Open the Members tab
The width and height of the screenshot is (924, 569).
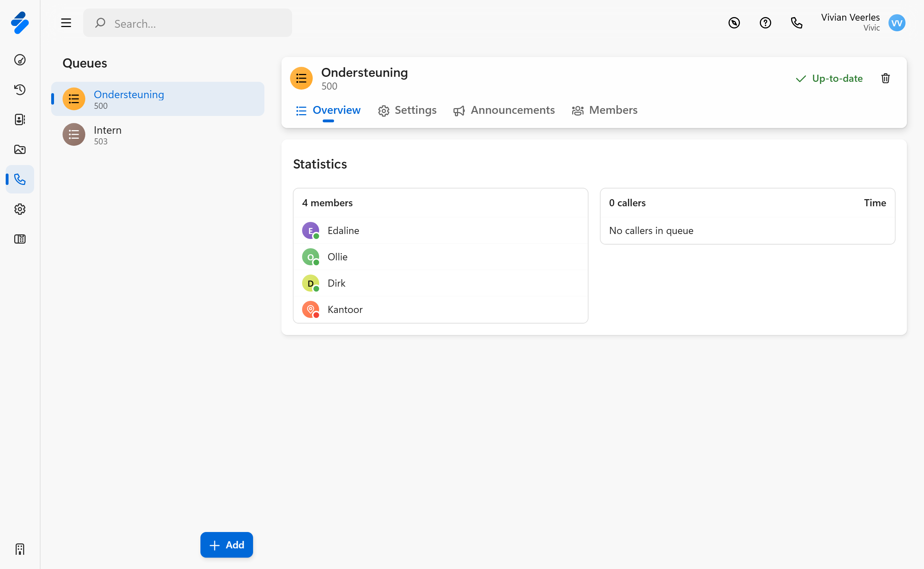(605, 110)
